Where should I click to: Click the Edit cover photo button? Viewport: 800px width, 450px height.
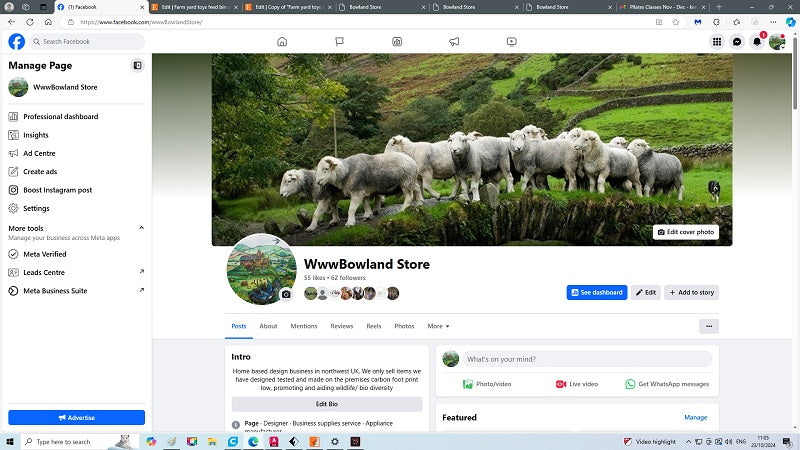click(x=686, y=232)
